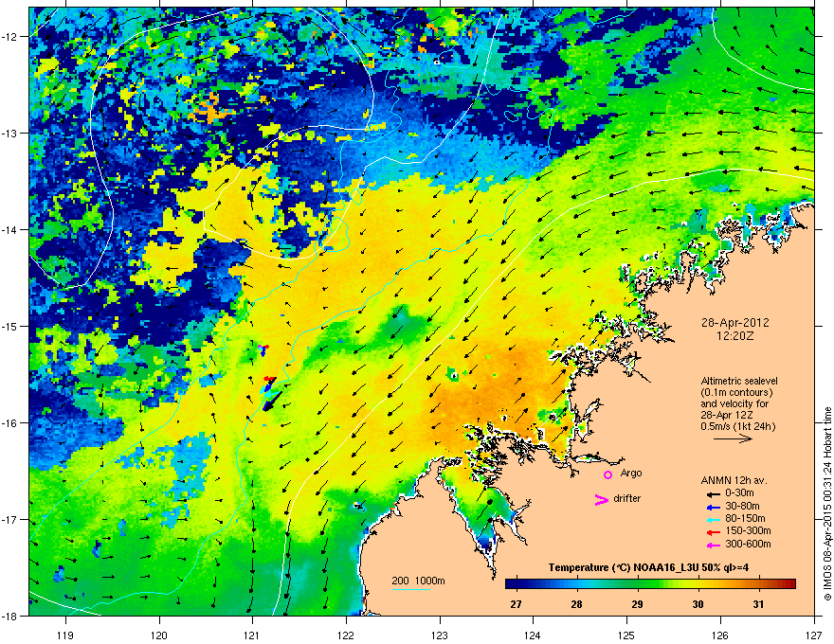Click the date label 28-Apr-2012
The width and height of the screenshot is (834, 644).
[735, 323]
